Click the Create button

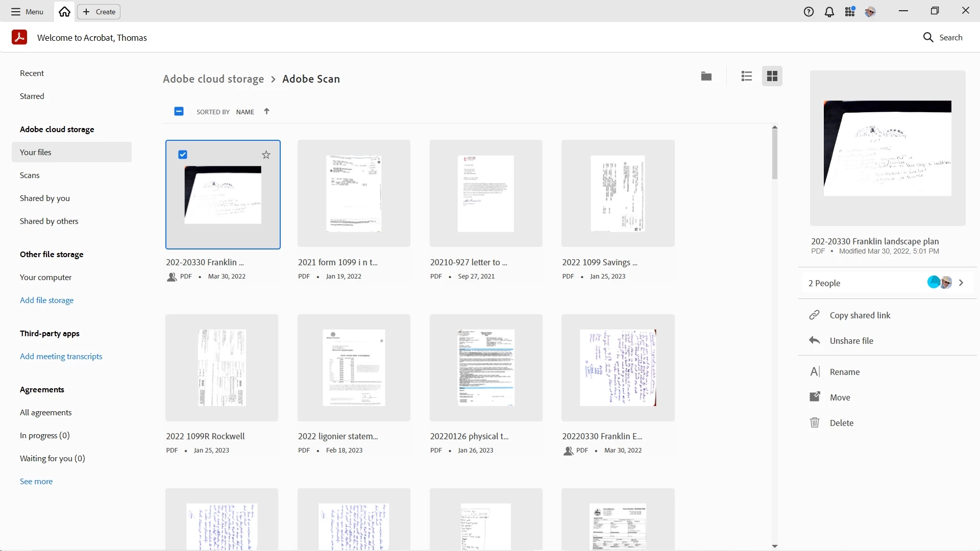click(x=99, y=12)
